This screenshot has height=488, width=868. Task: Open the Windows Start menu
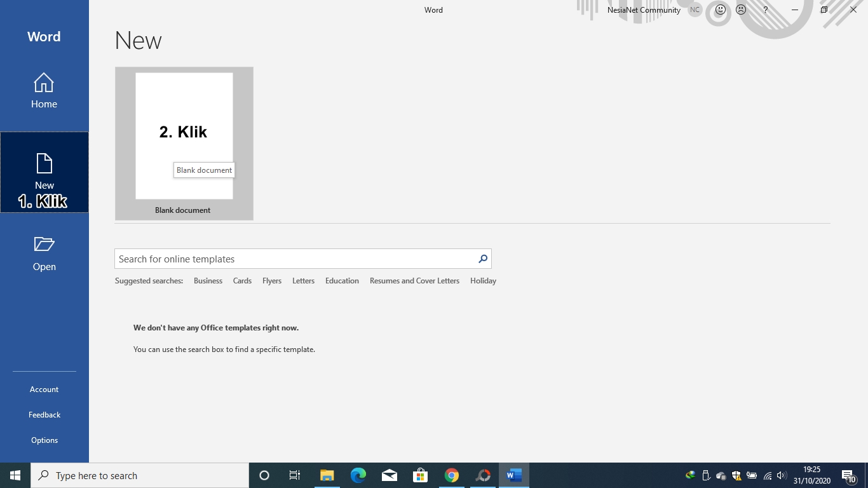(x=15, y=475)
